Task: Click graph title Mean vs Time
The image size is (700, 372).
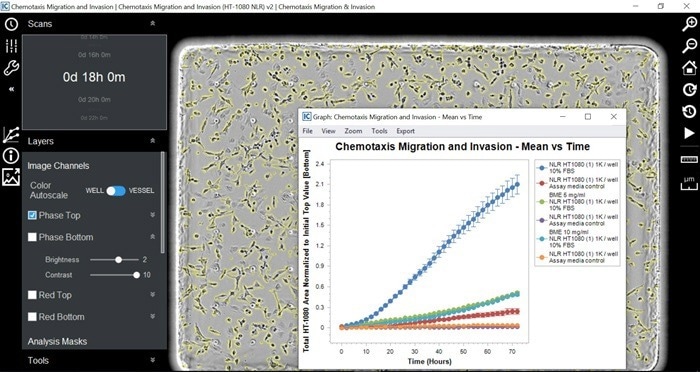Action: tap(462, 146)
